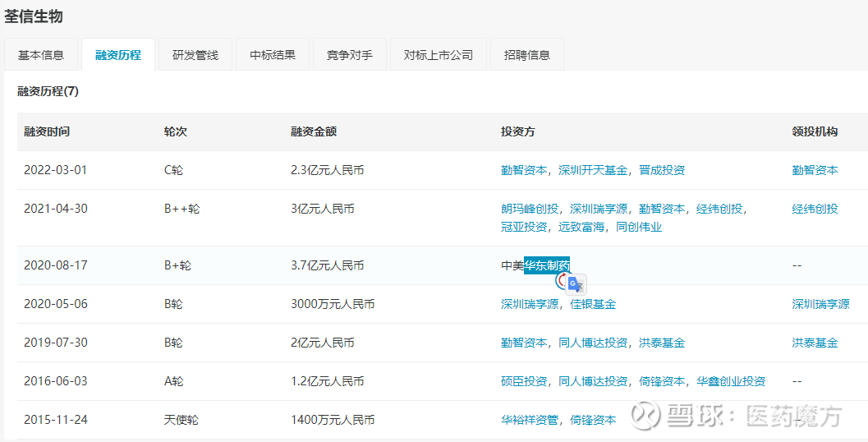The image size is (868, 442).
Task: Open the 基本信息 tab
Action: [41, 55]
